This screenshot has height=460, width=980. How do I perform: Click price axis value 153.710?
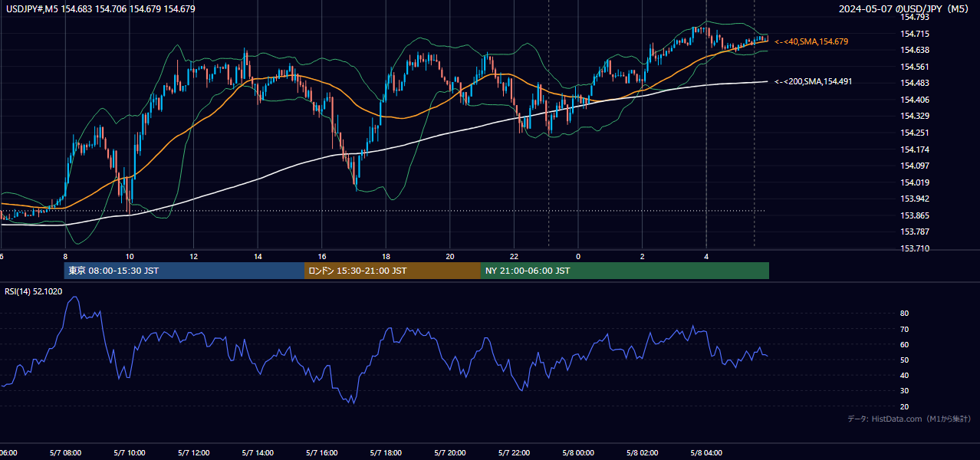915,248
